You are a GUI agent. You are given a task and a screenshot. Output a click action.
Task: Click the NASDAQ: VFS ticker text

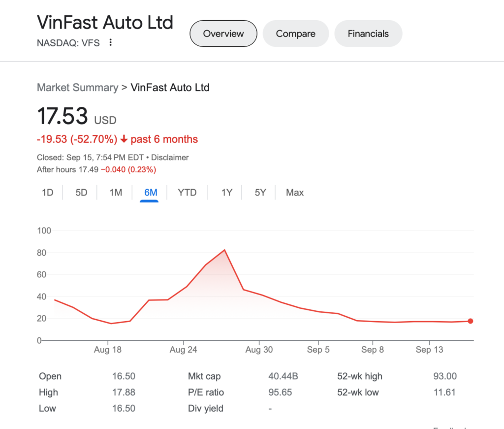click(x=68, y=43)
